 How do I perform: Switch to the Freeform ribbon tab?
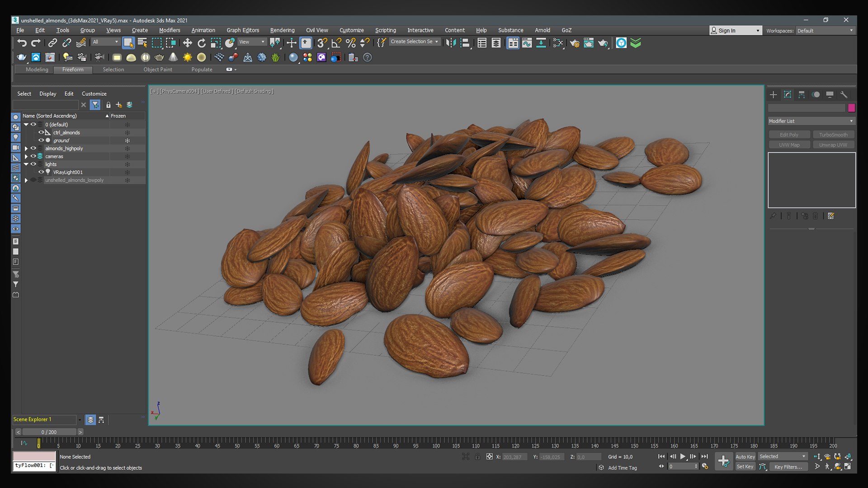(x=73, y=70)
